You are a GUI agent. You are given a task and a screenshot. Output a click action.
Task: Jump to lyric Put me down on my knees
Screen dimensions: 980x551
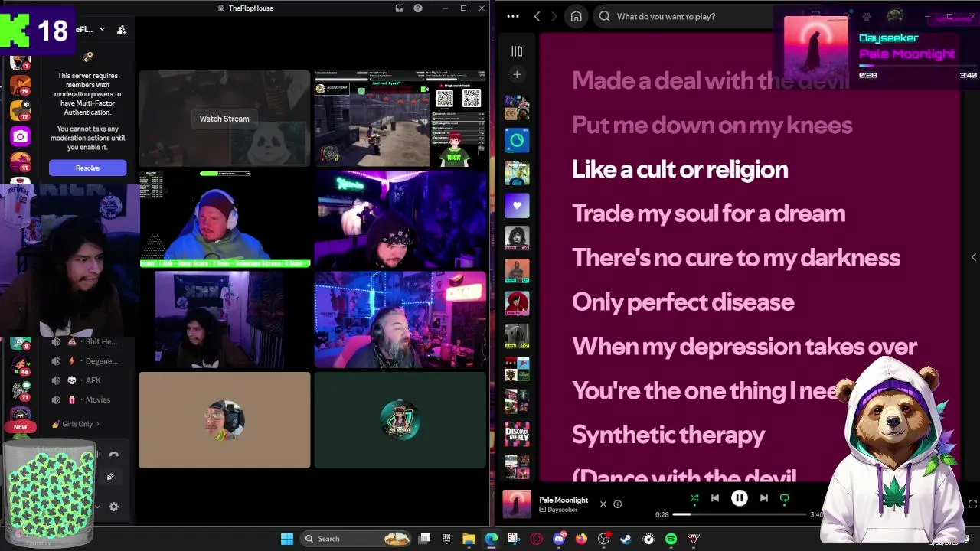click(x=712, y=125)
